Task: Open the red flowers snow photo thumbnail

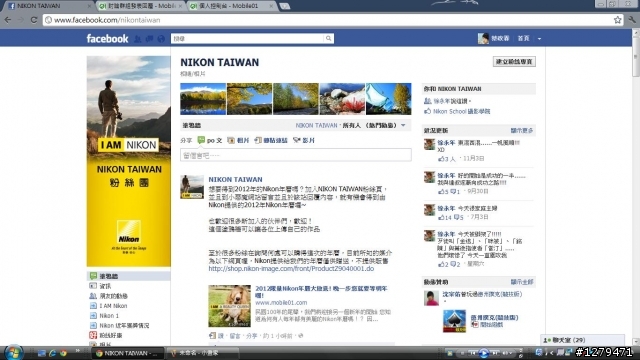Action: [342, 99]
